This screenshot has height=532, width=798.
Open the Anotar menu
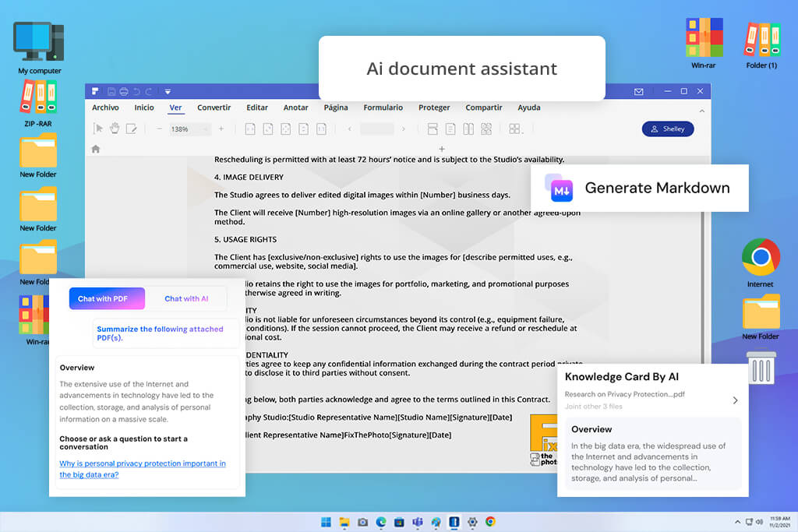point(295,107)
